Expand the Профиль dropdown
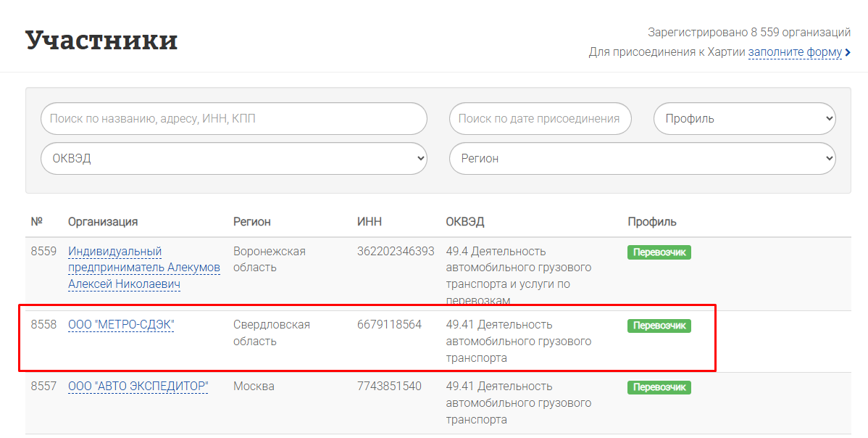Screen dimensions: 868x438 (x=744, y=119)
